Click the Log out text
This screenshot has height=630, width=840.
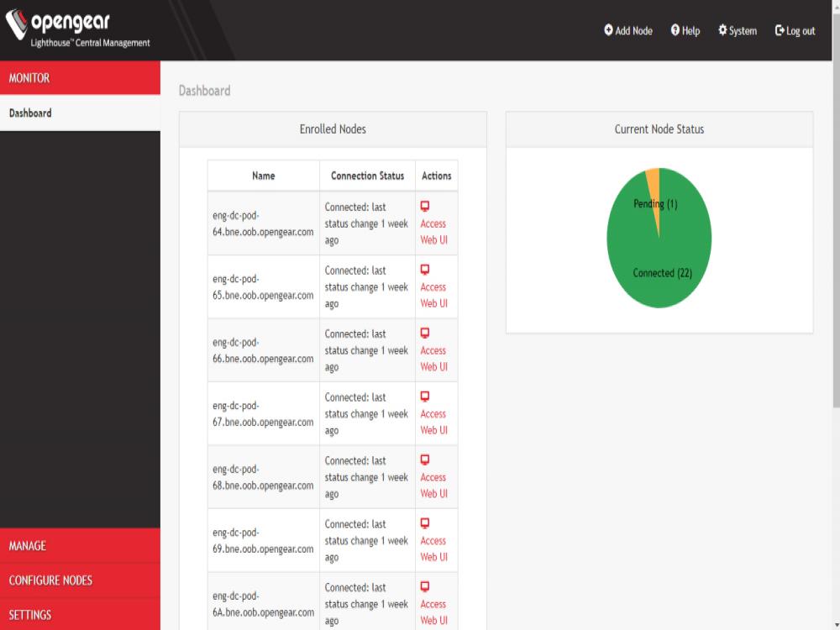801,31
